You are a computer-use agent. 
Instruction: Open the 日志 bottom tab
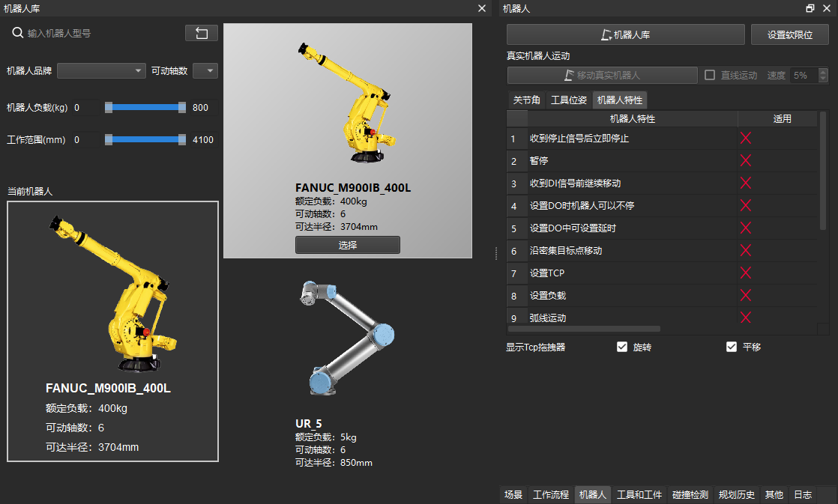click(803, 495)
